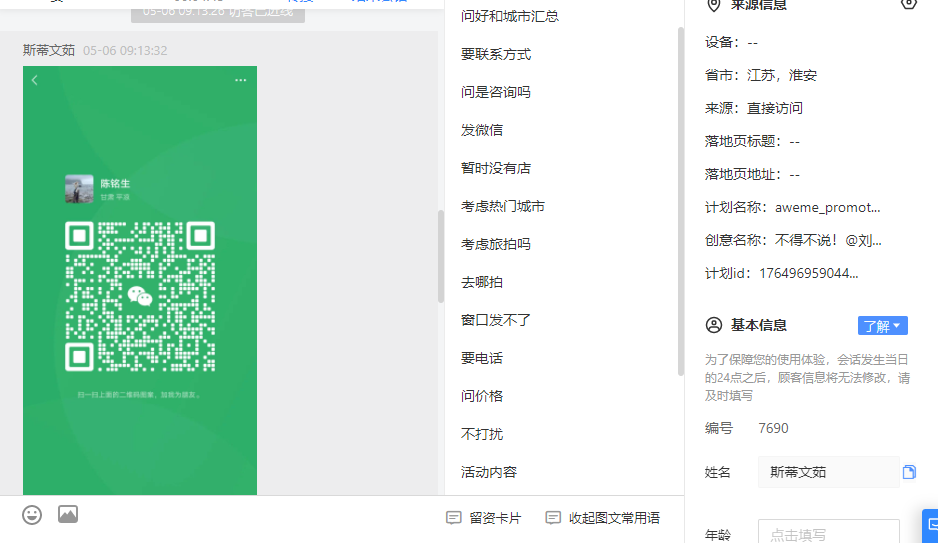Viewport: 938px width, 543px height.
Task: Click back arrow in QR image
Action: pos(35,80)
